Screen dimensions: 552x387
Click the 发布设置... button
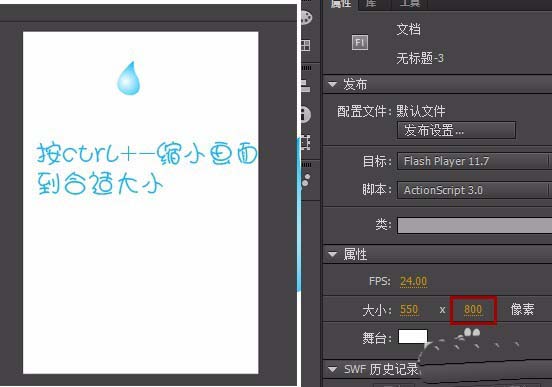point(456,130)
